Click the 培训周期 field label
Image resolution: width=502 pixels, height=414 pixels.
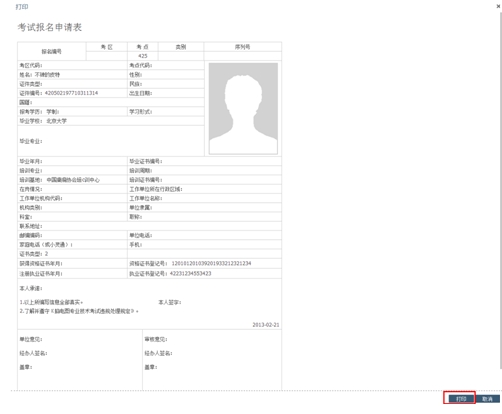point(141,171)
